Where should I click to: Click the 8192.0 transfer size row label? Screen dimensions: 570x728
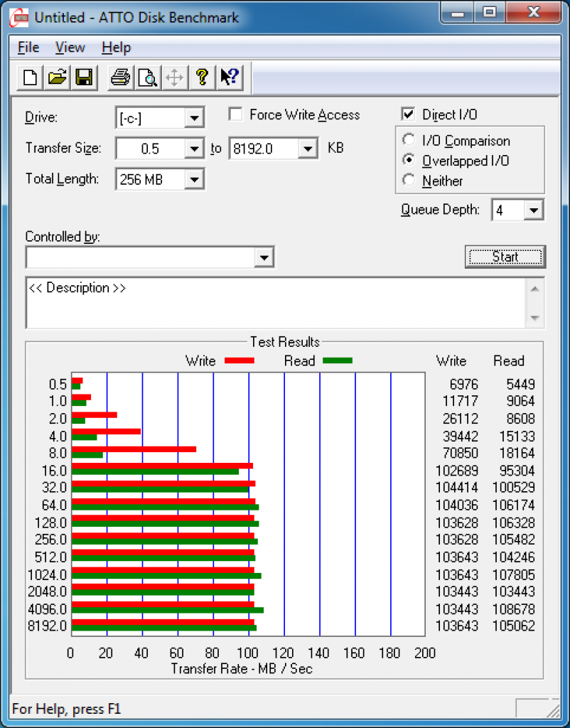48,626
